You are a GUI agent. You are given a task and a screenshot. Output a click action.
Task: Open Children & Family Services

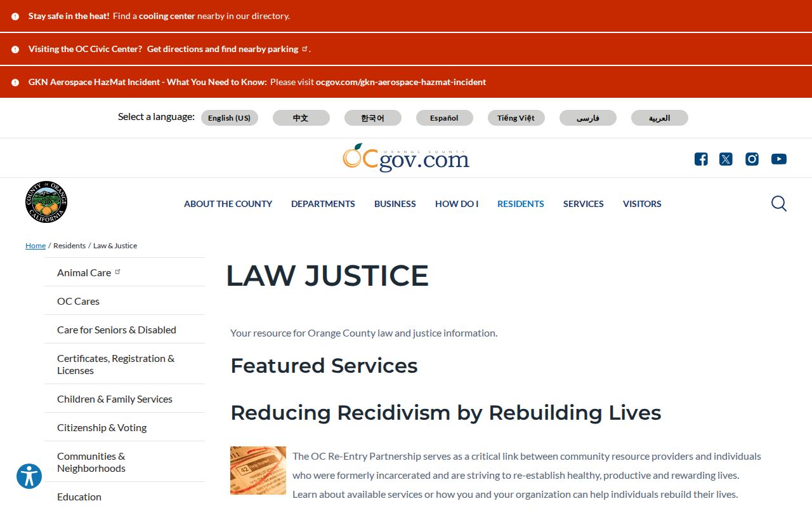coord(124,399)
